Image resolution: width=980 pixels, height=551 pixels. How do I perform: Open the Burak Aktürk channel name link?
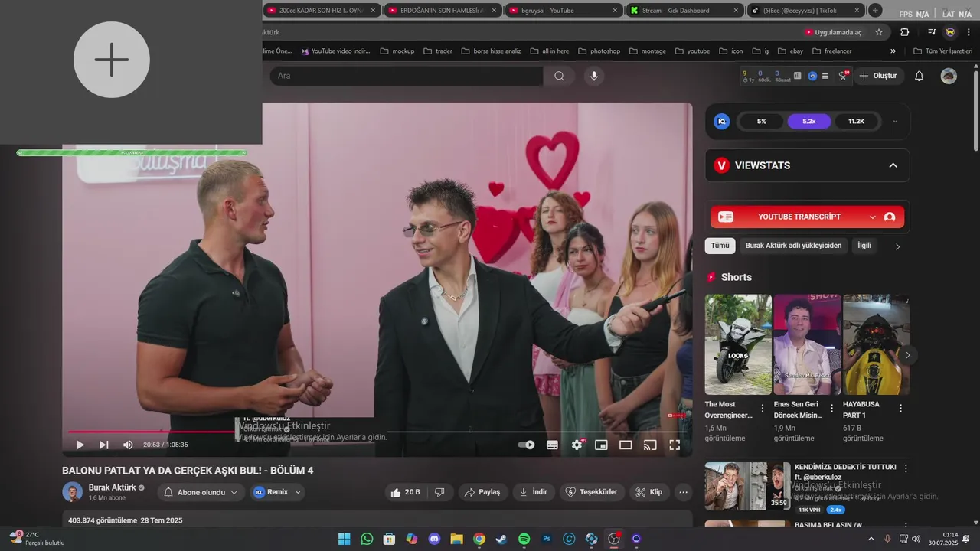tap(112, 487)
